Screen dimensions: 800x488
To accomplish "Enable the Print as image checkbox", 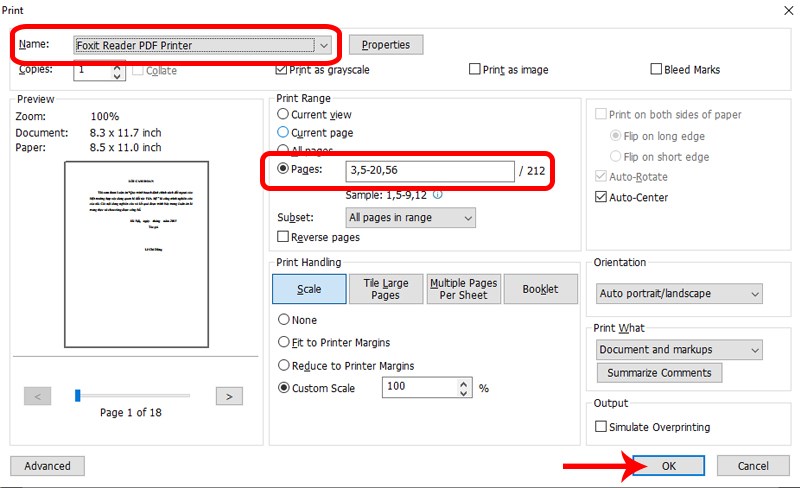I will tap(475, 70).
